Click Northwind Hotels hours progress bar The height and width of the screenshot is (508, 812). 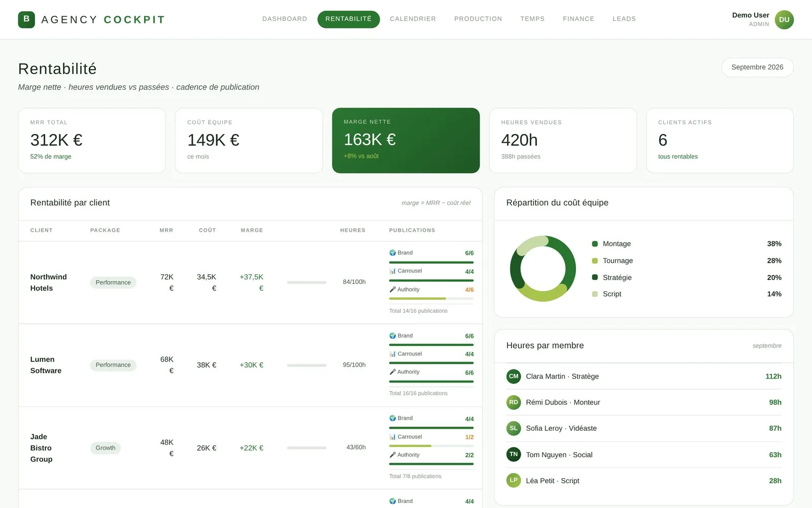(307, 282)
